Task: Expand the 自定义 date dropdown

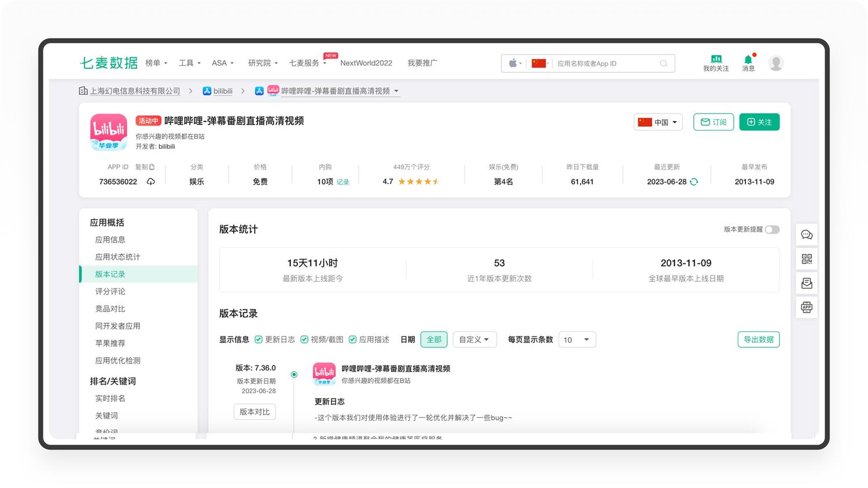Action: pos(474,340)
